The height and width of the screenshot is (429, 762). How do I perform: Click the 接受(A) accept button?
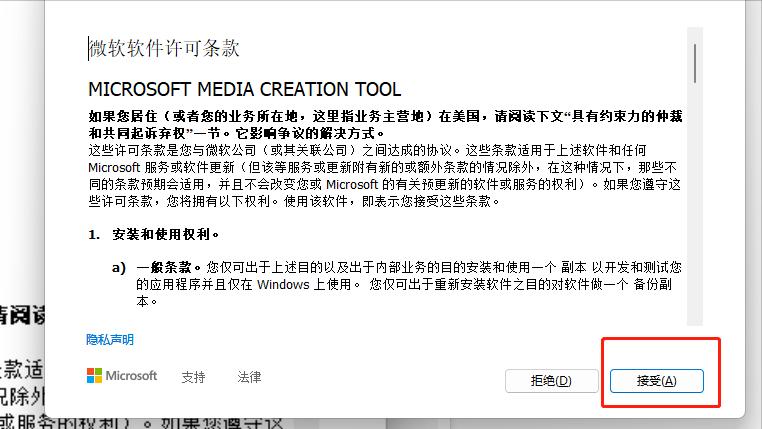[x=657, y=381]
